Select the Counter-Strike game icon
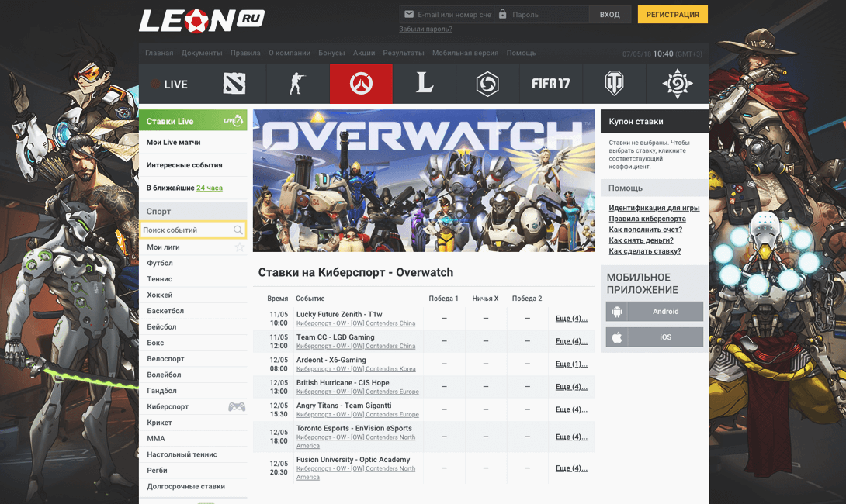The width and height of the screenshot is (846, 504). point(297,84)
